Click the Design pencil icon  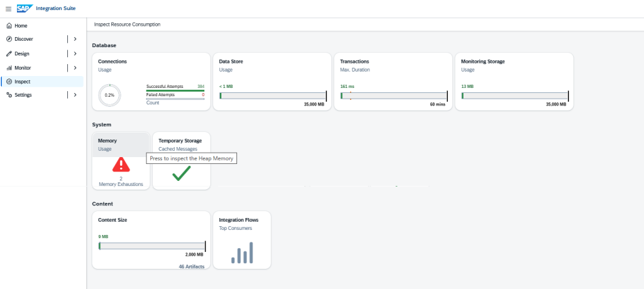click(9, 53)
